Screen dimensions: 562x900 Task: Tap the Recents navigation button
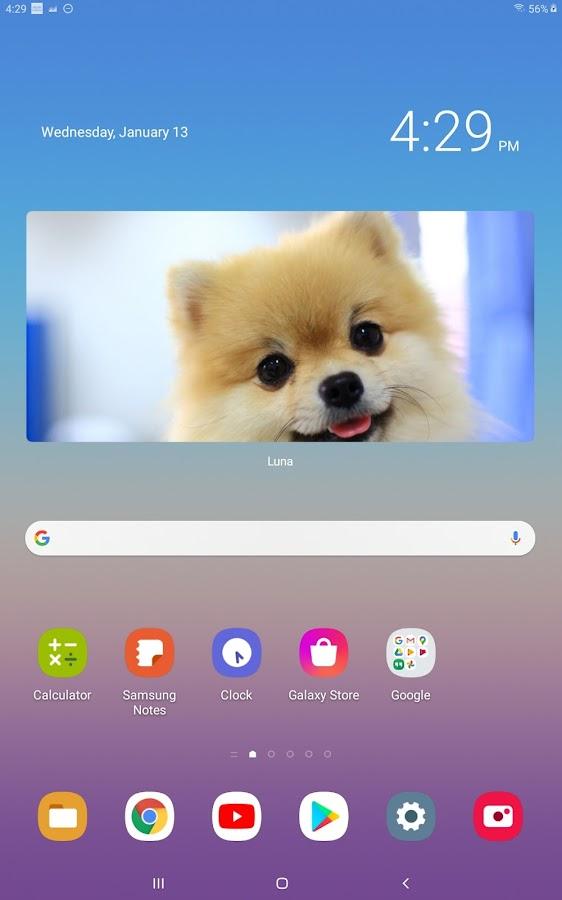tap(158, 883)
